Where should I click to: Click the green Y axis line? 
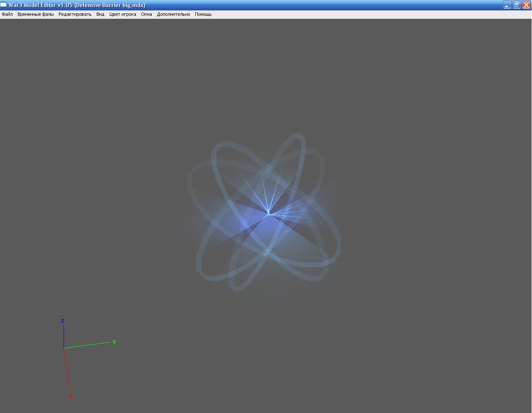click(x=87, y=345)
